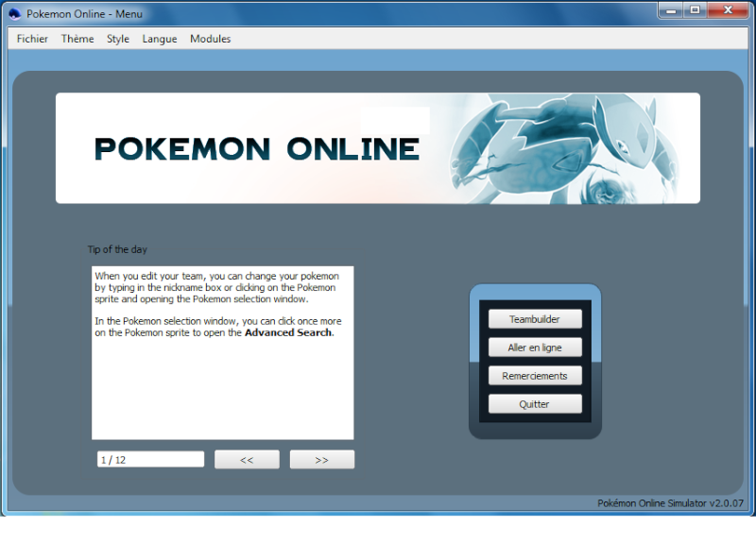756x543 pixels.
Task: Show the previous tip with <<
Action: pyautogui.click(x=247, y=460)
